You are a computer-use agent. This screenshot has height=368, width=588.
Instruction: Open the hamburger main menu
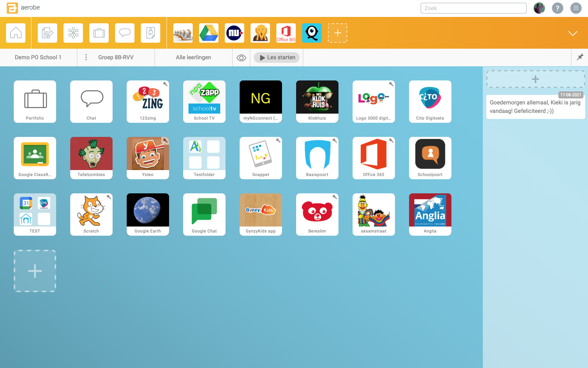point(576,8)
